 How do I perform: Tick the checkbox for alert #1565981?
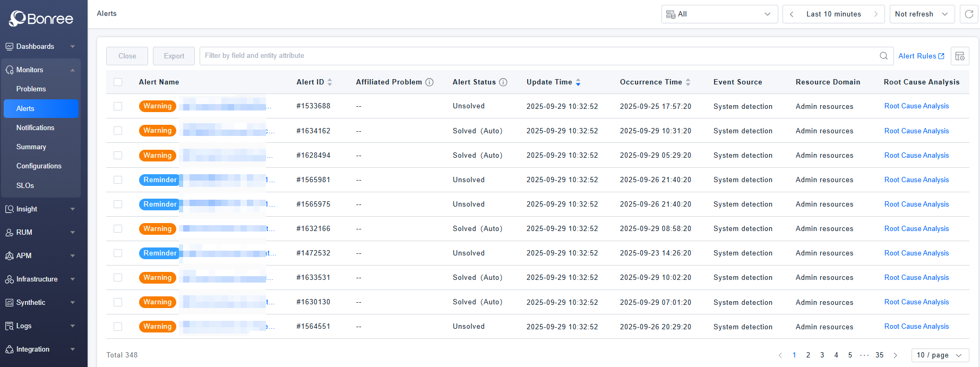[x=118, y=180]
